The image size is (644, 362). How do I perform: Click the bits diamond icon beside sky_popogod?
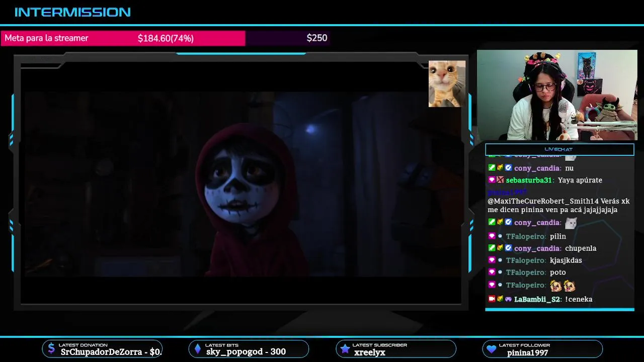click(198, 348)
